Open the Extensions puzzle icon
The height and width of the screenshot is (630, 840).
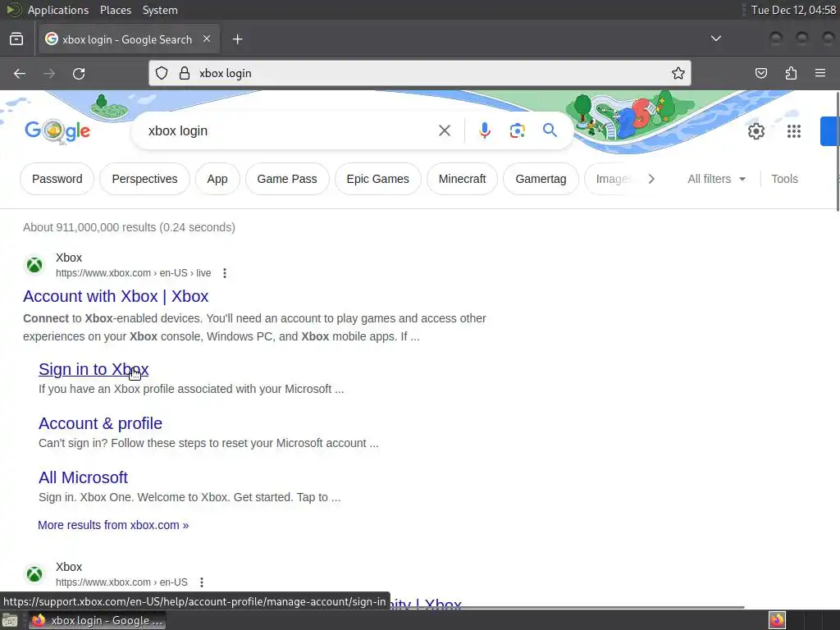(x=791, y=73)
